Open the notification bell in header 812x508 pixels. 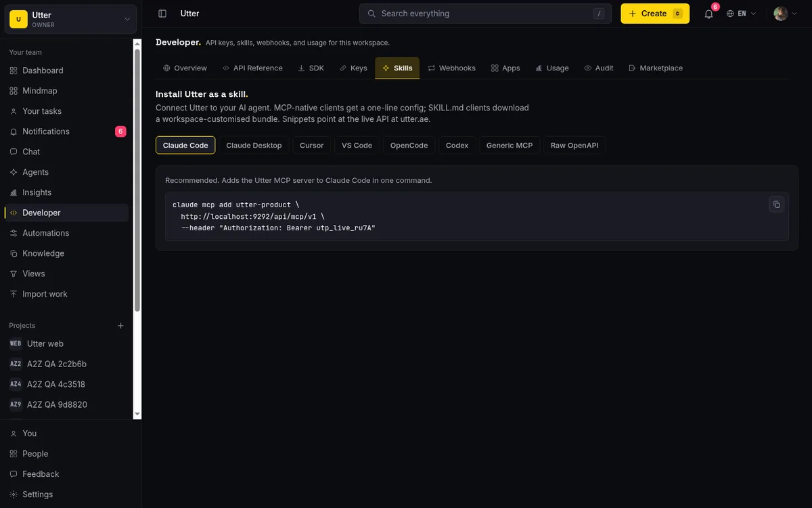click(708, 14)
